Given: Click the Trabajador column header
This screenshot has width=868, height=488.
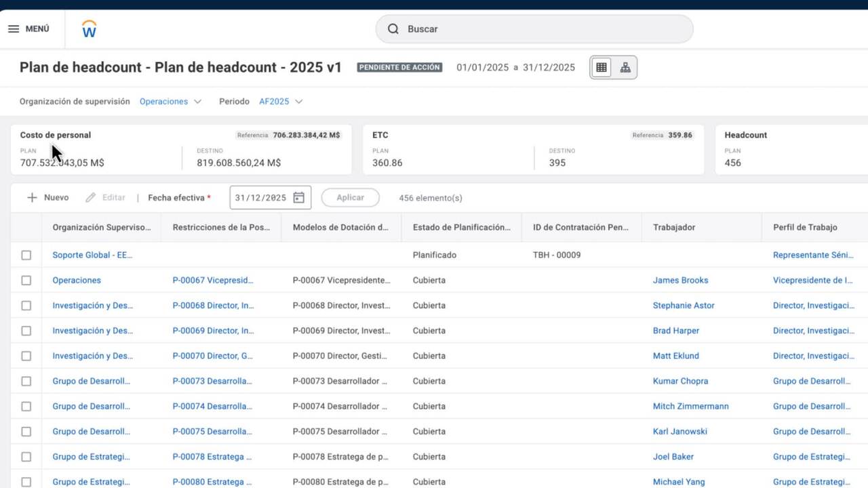Looking at the screenshot, I should coord(673,228).
